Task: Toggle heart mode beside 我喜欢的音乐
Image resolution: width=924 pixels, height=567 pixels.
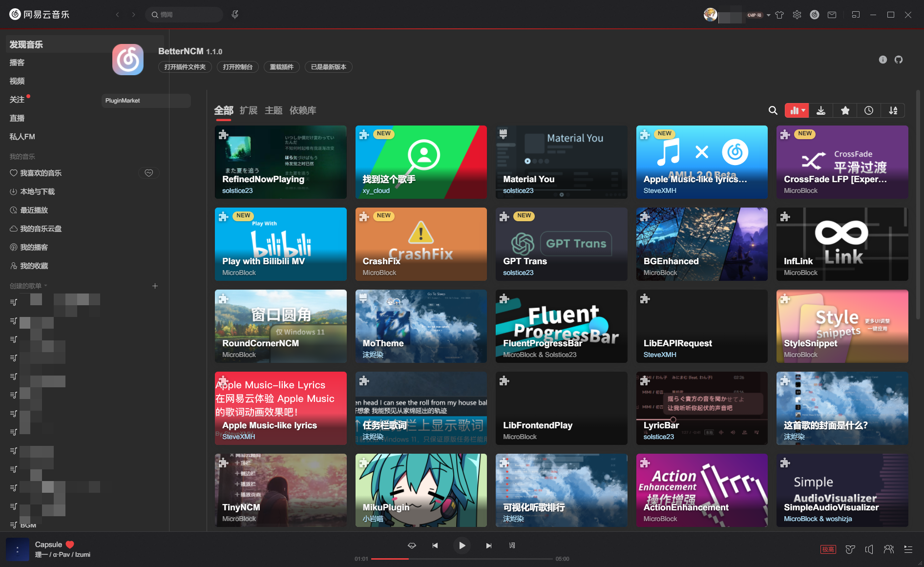Action: (149, 173)
